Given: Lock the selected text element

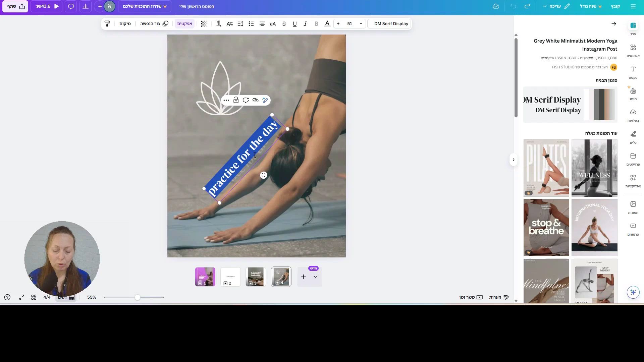Looking at the screenshot, I should (236, 100).
